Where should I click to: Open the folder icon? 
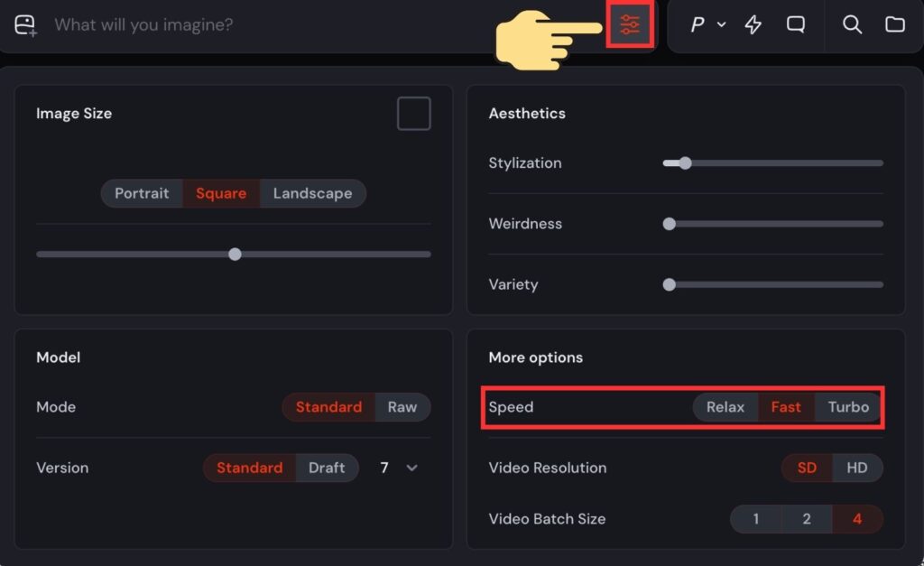click(895, 24)
